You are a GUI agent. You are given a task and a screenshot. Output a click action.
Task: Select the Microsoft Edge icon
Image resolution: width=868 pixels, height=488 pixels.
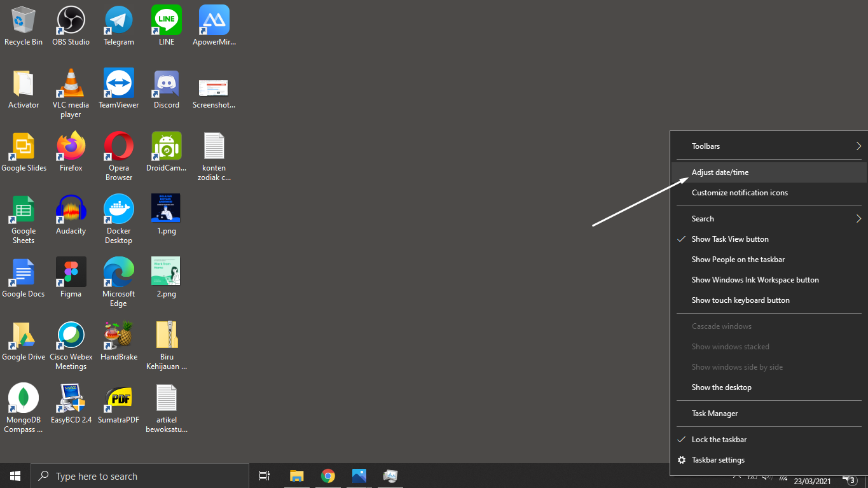119,272
